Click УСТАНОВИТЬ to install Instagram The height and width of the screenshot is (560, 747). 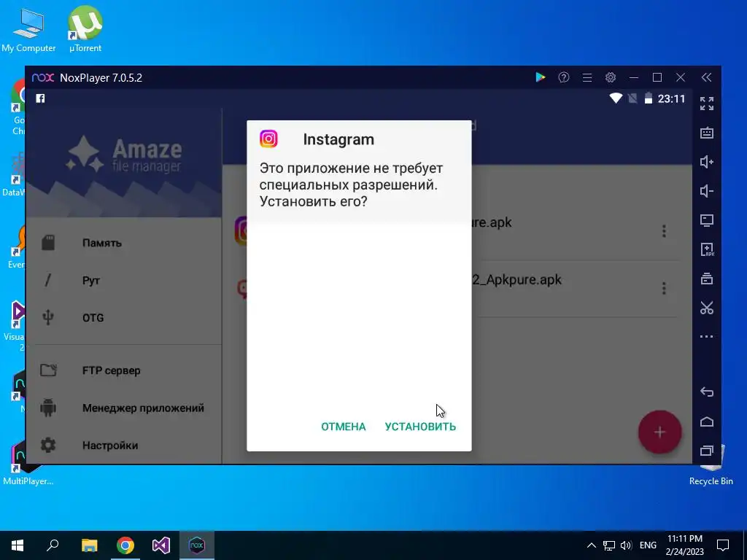coord(420,427)
